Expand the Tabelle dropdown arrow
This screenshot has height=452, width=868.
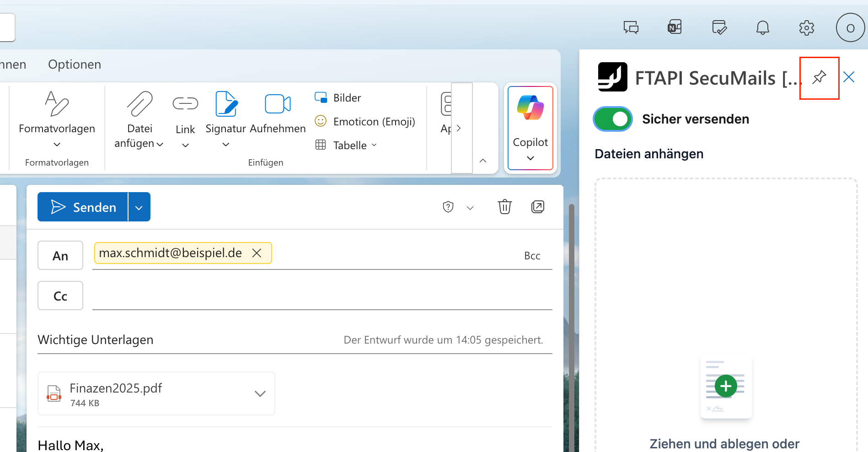[374, 145]
